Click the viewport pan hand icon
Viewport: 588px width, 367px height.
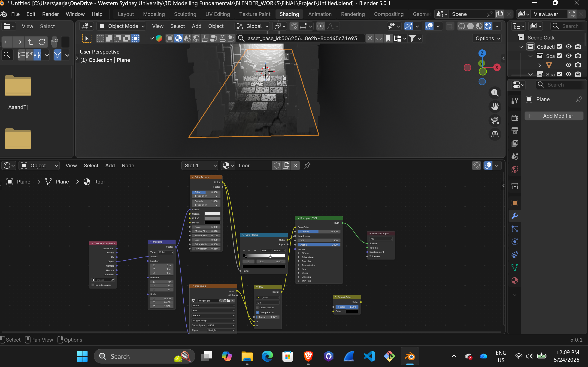click(495, 107)
